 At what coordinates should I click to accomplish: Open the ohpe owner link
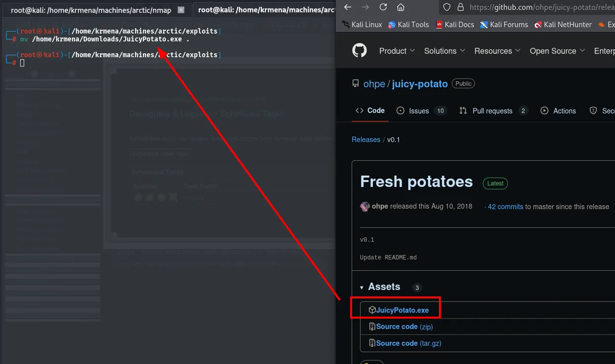point(374,84)
